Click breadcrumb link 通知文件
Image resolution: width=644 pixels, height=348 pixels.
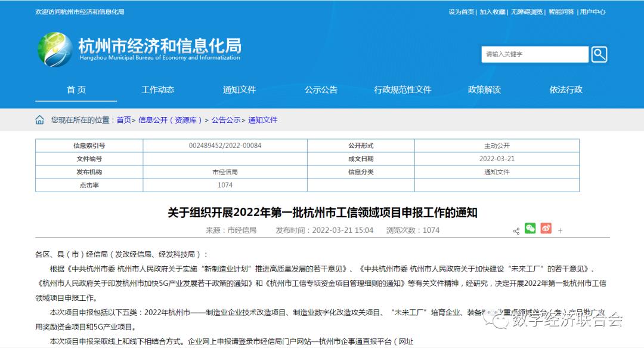tap(263, 120)
